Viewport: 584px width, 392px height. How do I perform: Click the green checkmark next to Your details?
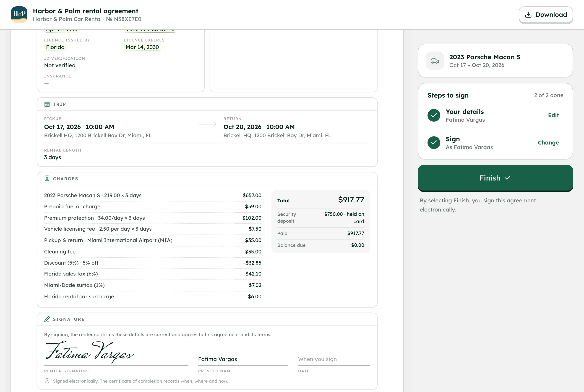coord(434,115)
